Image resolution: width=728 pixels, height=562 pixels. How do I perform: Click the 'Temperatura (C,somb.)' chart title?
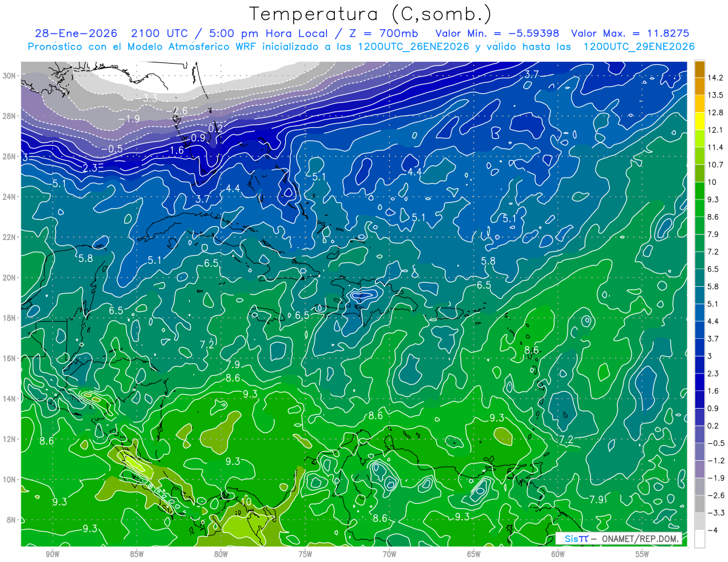click(x=371, y=15)
